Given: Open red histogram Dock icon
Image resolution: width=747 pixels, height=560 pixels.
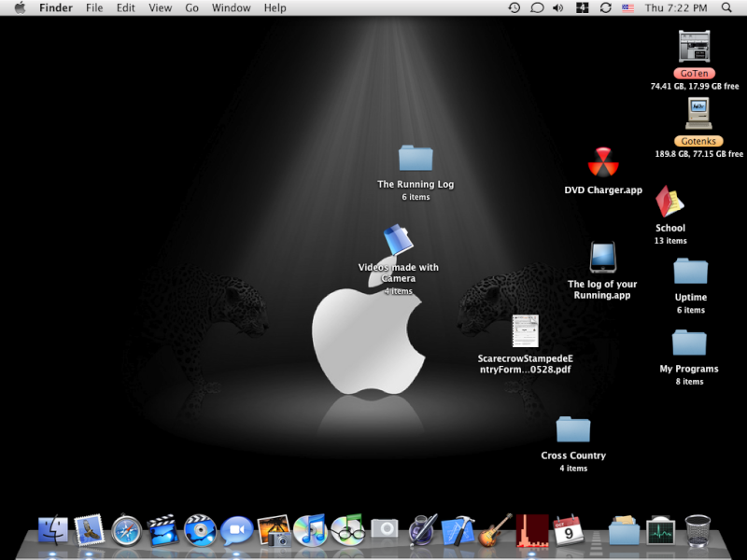Looking at the screenshot, I should [x=532, y=530].
